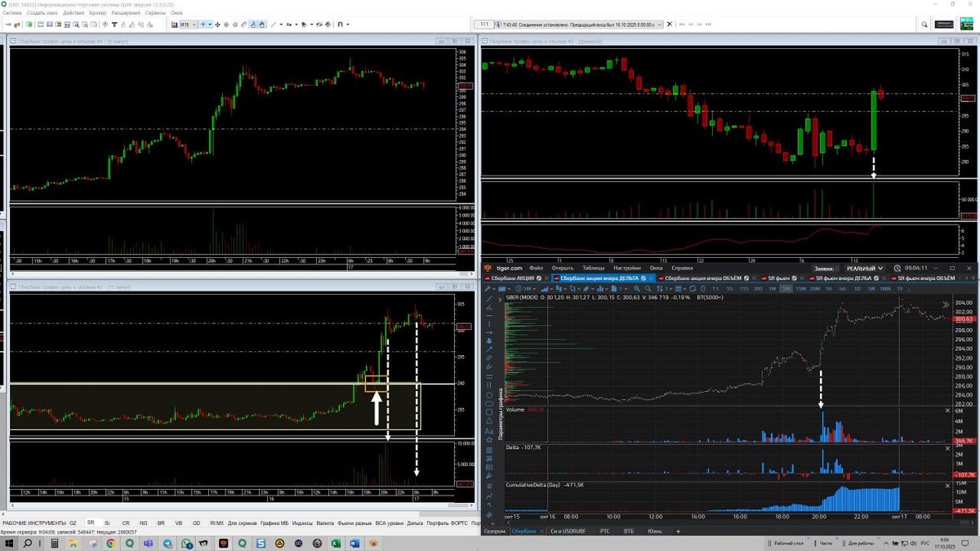This screenshot has width=980, height=551.
Task: Expand the SBER (MOEX) legend chevron
Action: [500, 300]
